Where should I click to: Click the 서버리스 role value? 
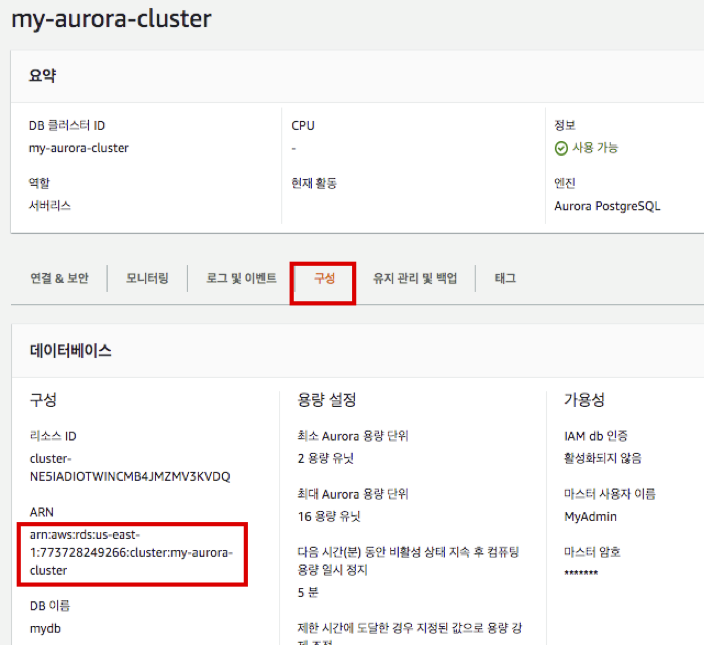tap(50, 206)
